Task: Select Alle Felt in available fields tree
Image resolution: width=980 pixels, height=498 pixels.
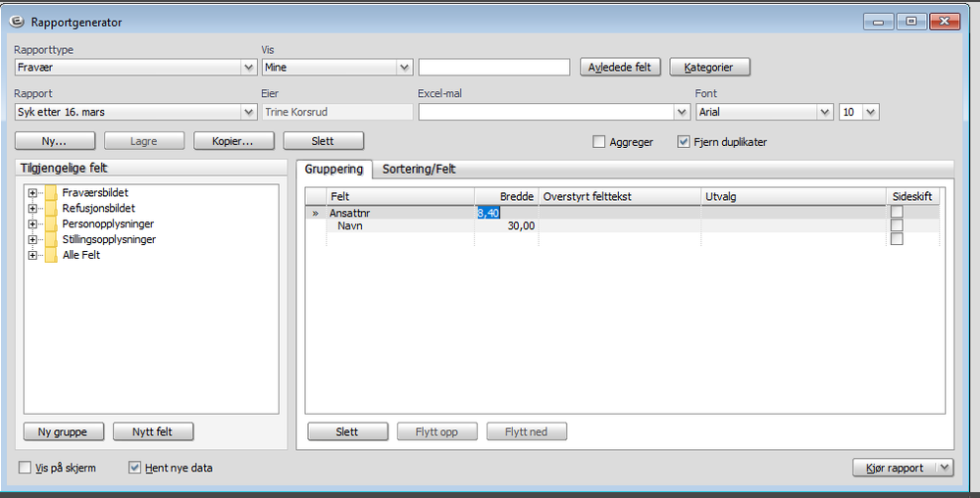Action: tap(81, 256)
